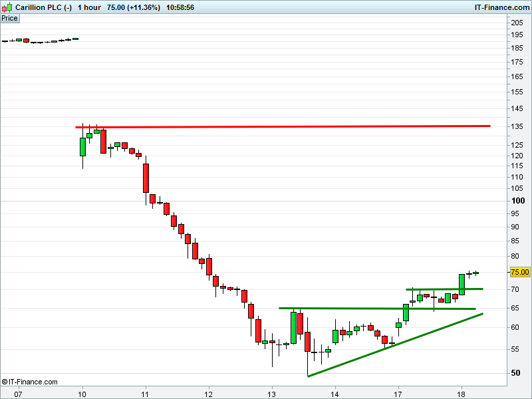Select the Price panel label

9,19
